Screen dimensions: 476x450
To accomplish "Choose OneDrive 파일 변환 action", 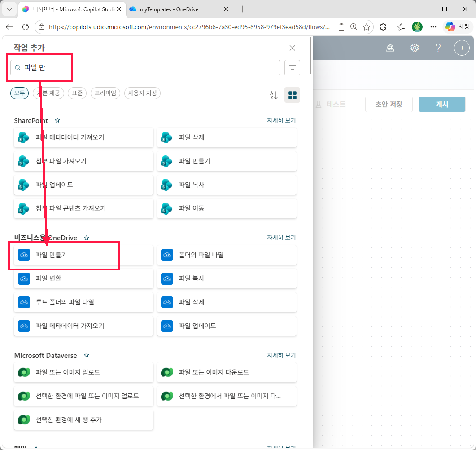I will point(83,278).
